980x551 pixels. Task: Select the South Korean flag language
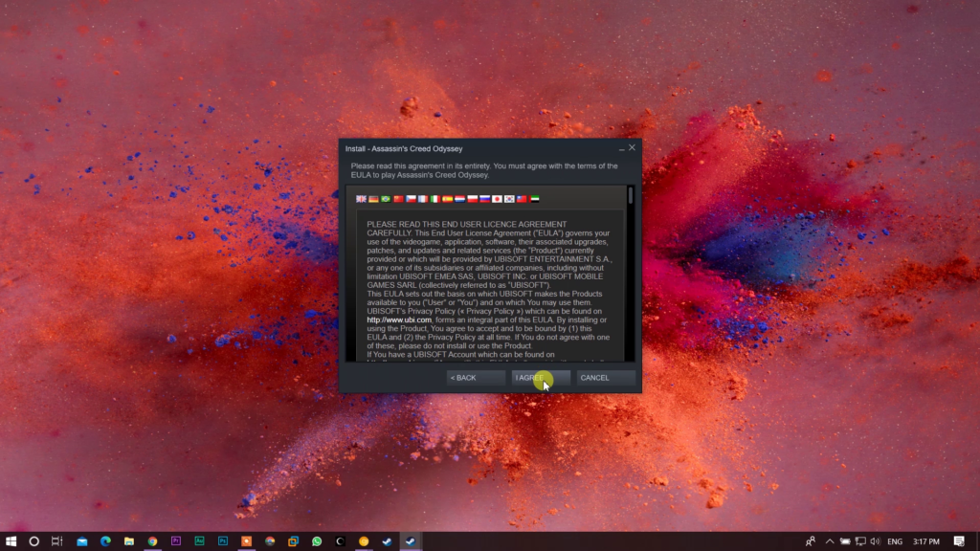coord(510,199)
